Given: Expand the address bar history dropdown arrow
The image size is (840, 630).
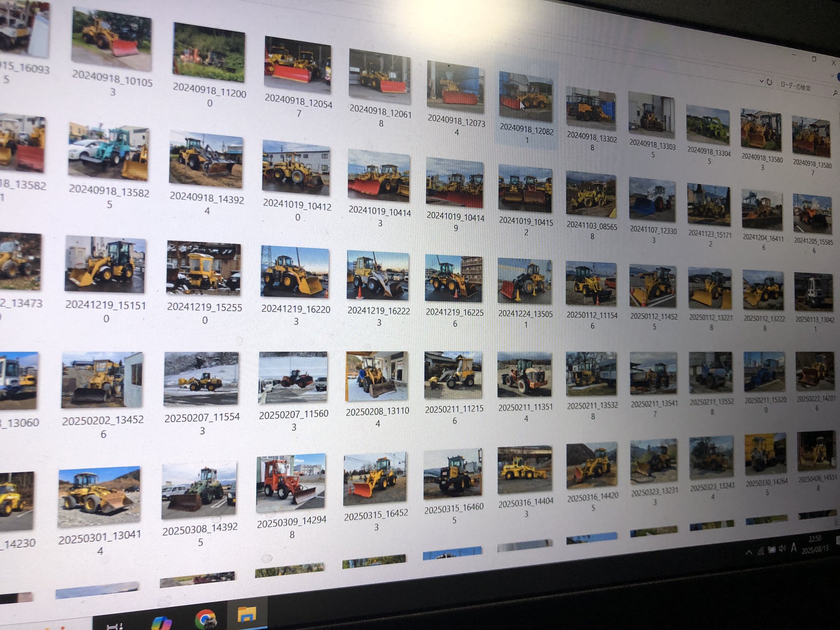Looking at the screenshot, I should click(x=761, y=81).
